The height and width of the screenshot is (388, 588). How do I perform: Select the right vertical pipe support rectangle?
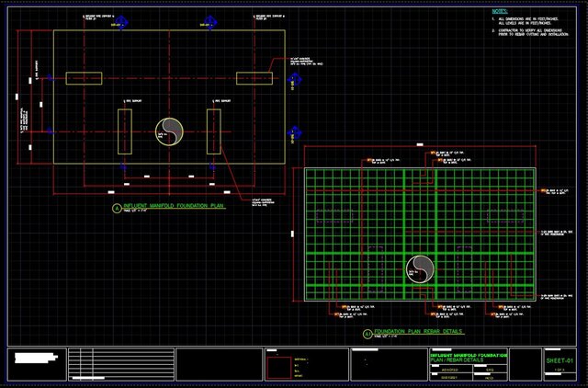coord(214,131)
